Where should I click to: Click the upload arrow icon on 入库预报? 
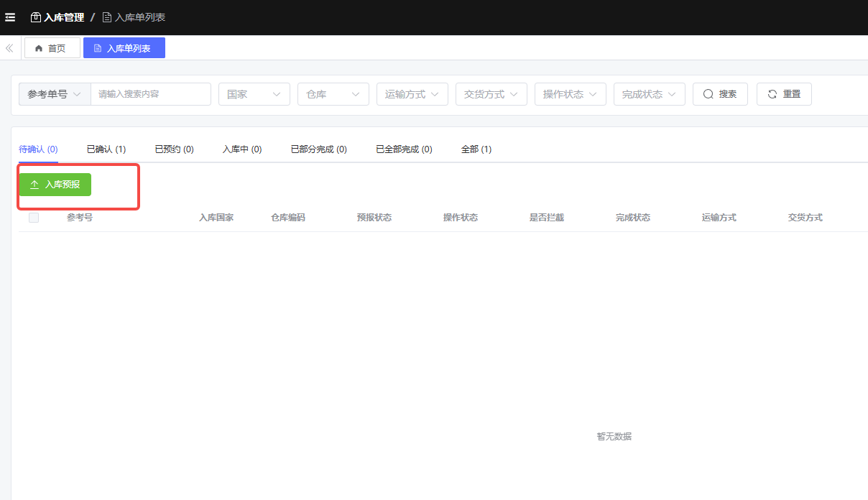tap(34, 185)
